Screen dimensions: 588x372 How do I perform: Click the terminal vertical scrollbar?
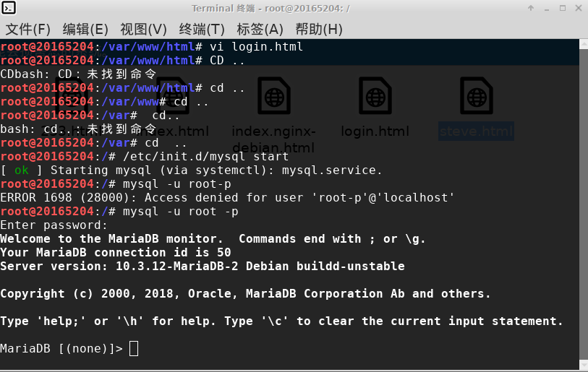[584, 204]
